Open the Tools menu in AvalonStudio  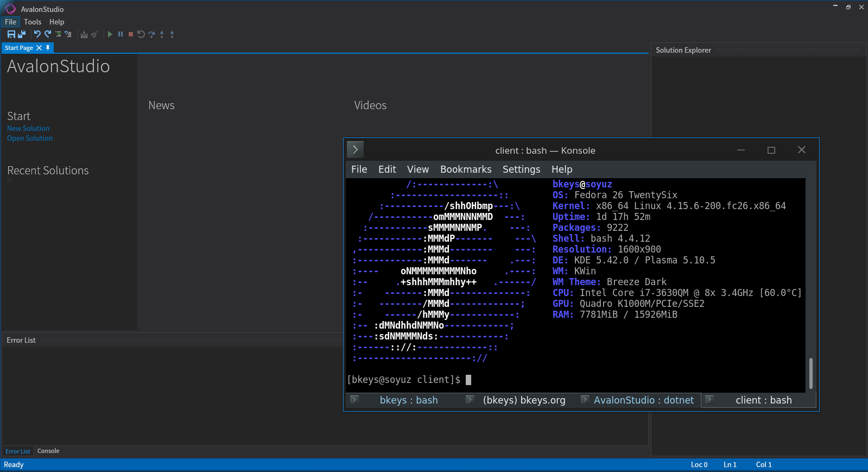click(33, 22)
